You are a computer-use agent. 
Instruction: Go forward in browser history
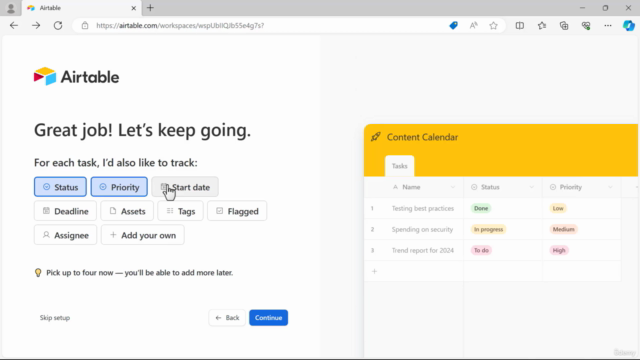pos(36,25)
